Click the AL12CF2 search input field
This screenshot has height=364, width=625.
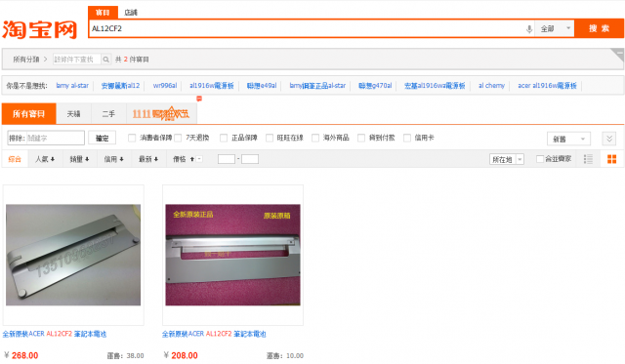307,28
